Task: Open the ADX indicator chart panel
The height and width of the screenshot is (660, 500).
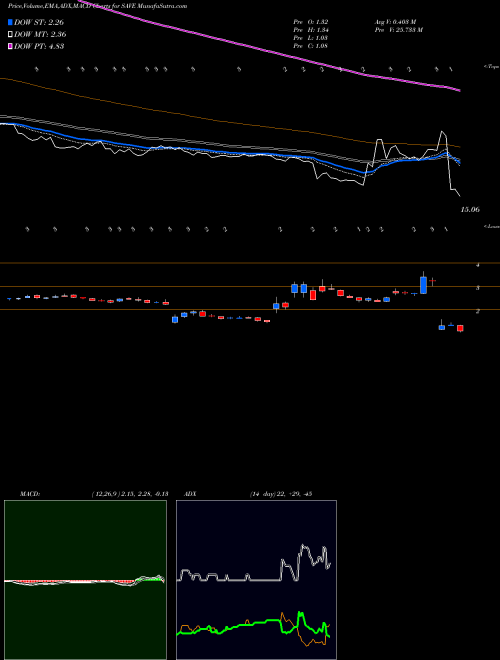Action: (256, 580)
